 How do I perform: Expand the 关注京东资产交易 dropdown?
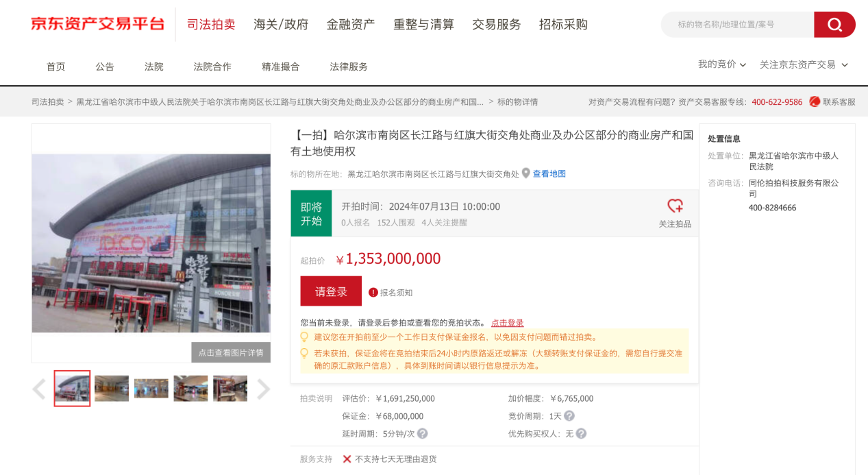coord(804,64)
